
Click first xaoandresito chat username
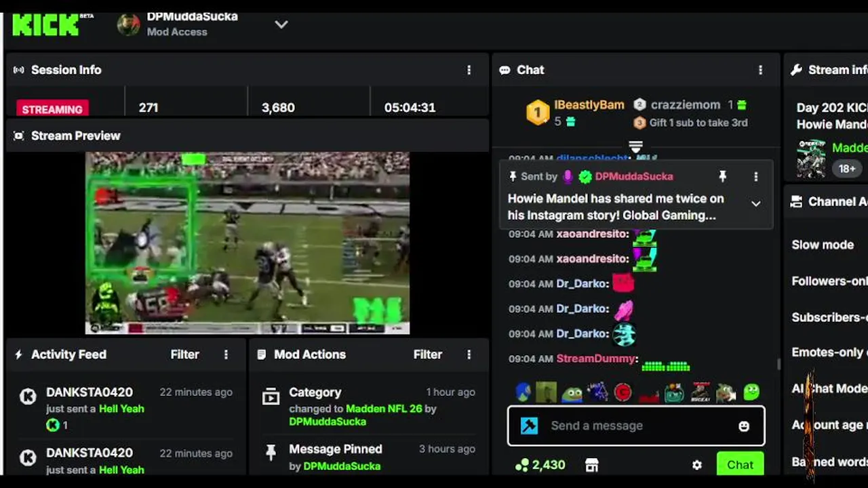tap(592, 234)
